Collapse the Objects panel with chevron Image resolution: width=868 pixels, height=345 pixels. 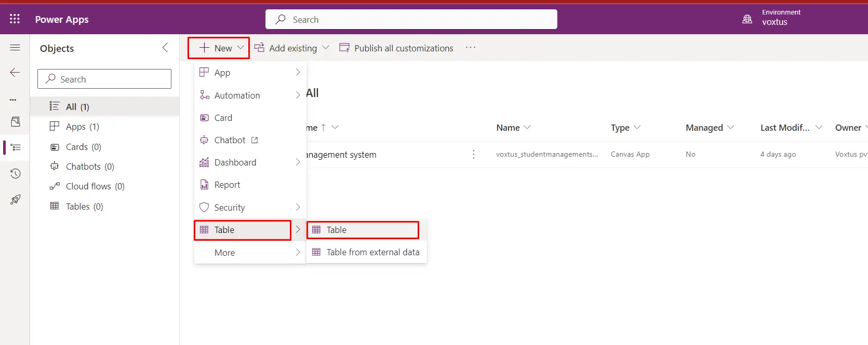click(165, 48)
